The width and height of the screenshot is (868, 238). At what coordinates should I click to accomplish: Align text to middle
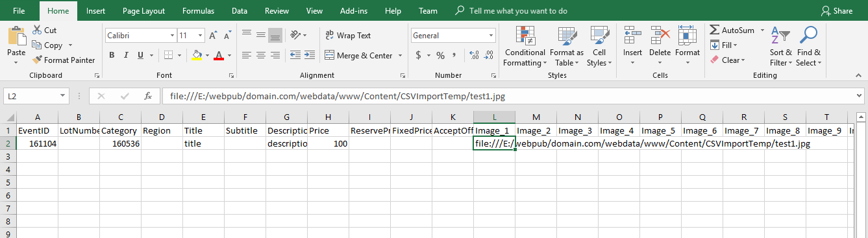pos(261,34)
